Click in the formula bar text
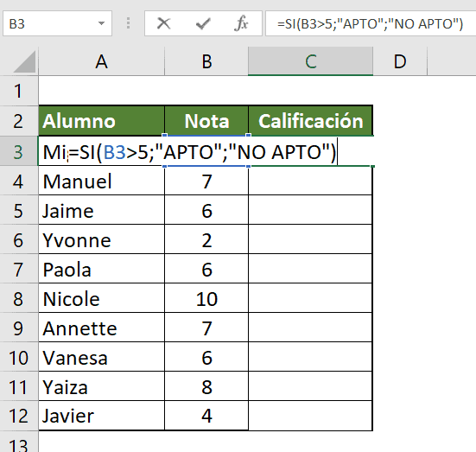Screen dimensions: 476x452 370,23
